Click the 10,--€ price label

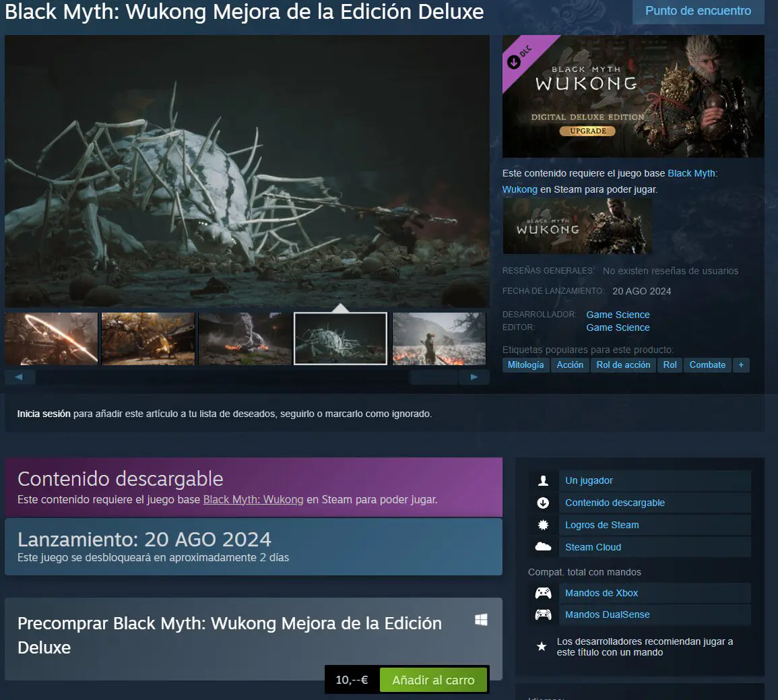click(x=352, y=680)
